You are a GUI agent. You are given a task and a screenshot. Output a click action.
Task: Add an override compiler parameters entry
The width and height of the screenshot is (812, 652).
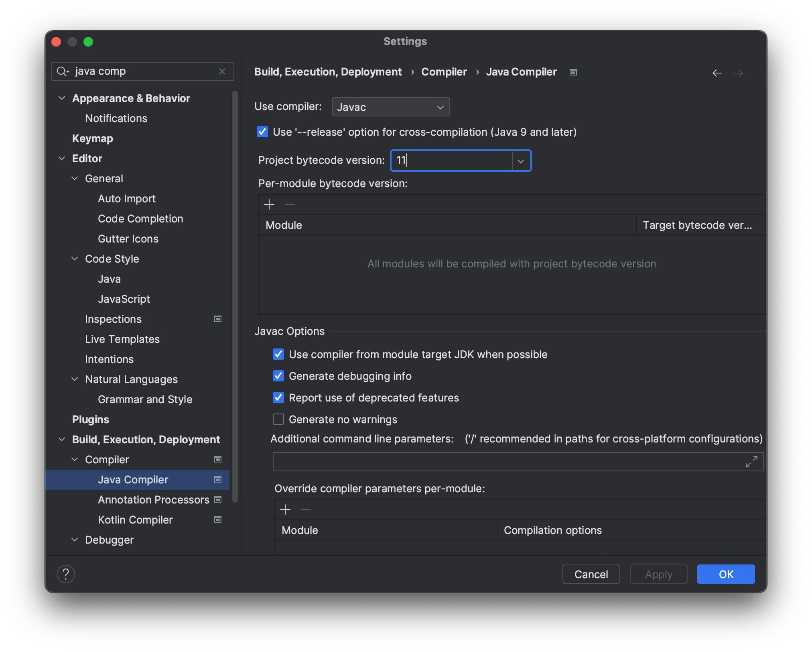pos(285,510)
